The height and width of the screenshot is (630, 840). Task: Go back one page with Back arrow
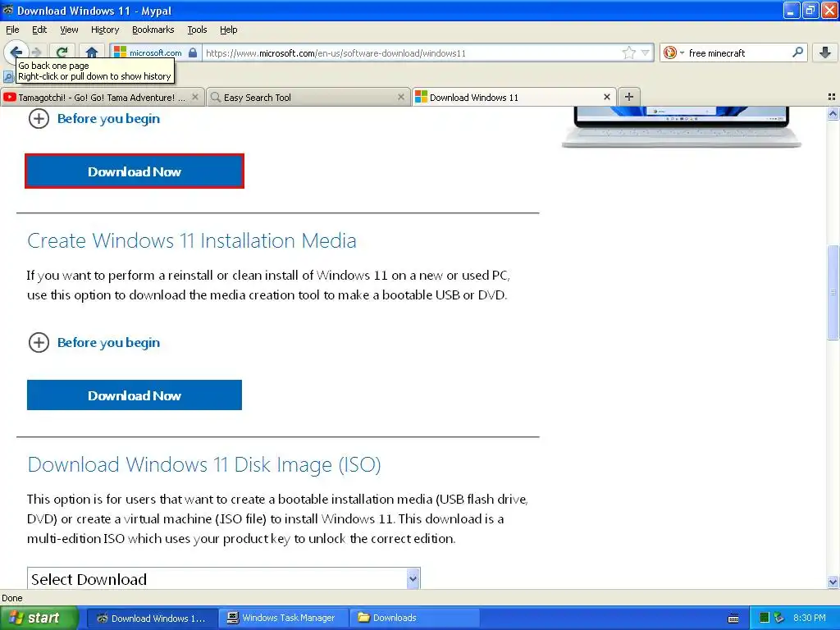pyautogui.click(x=16, y=52)
